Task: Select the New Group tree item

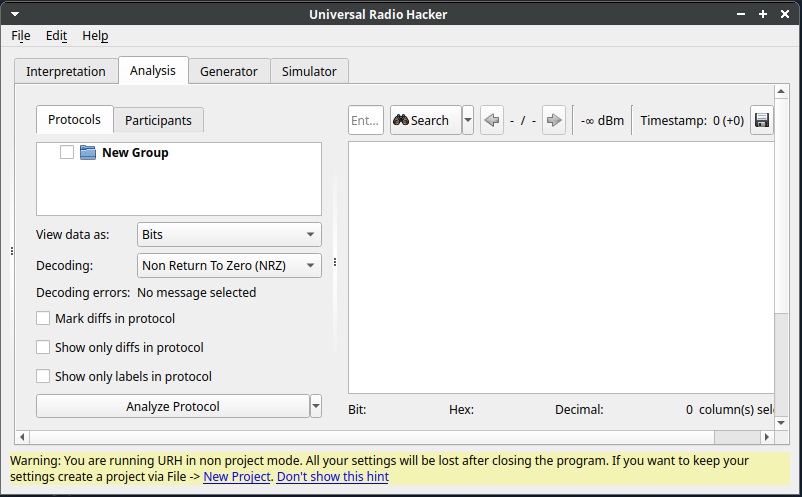Action: pos(135,152)
